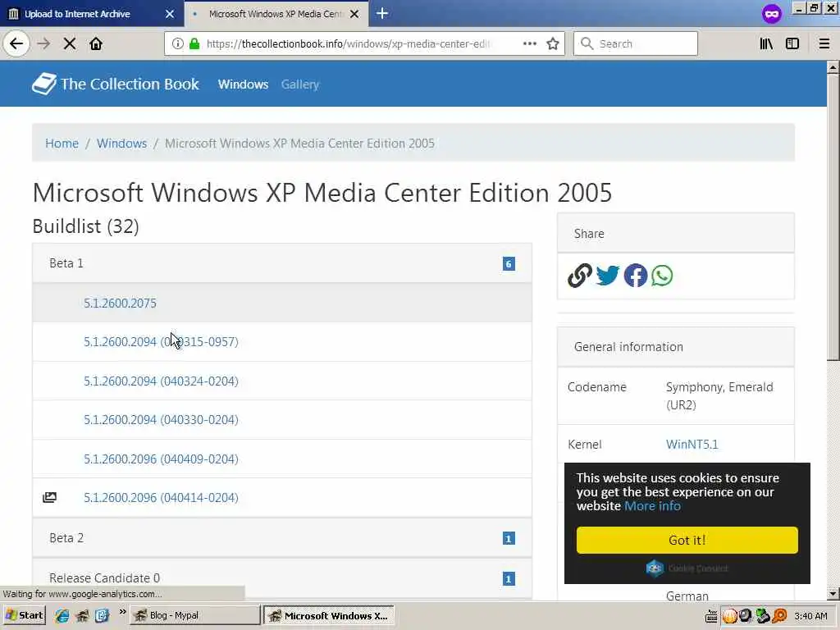Open the WinNT5.1 kernel link
Screen dimensions: 840x630
click(692, 444)
